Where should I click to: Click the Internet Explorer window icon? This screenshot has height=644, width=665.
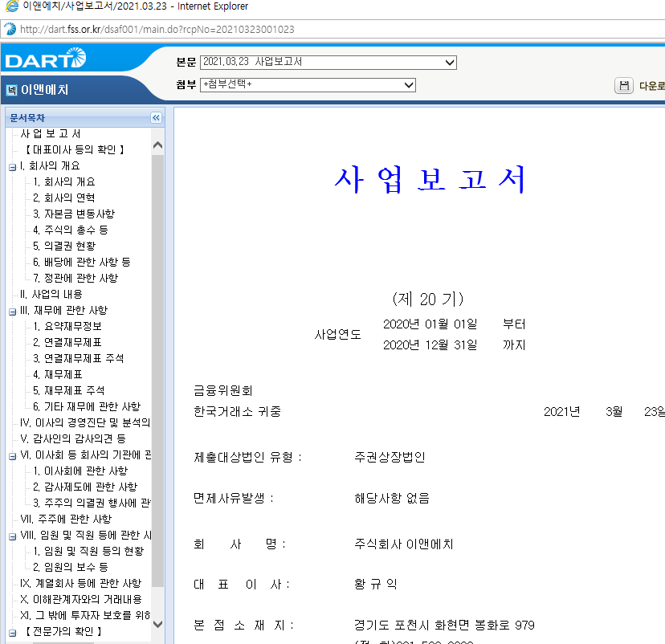coord(12,6)
